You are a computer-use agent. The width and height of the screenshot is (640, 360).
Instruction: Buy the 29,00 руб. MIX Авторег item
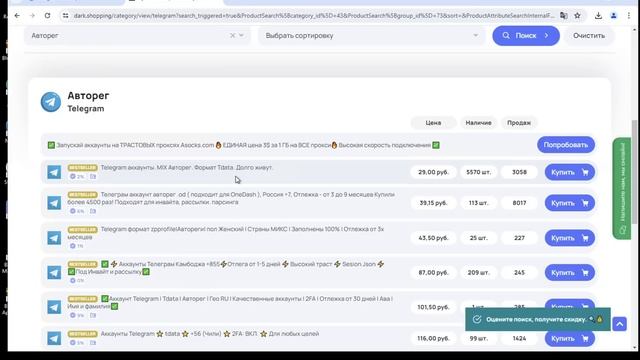pos(569,172)
